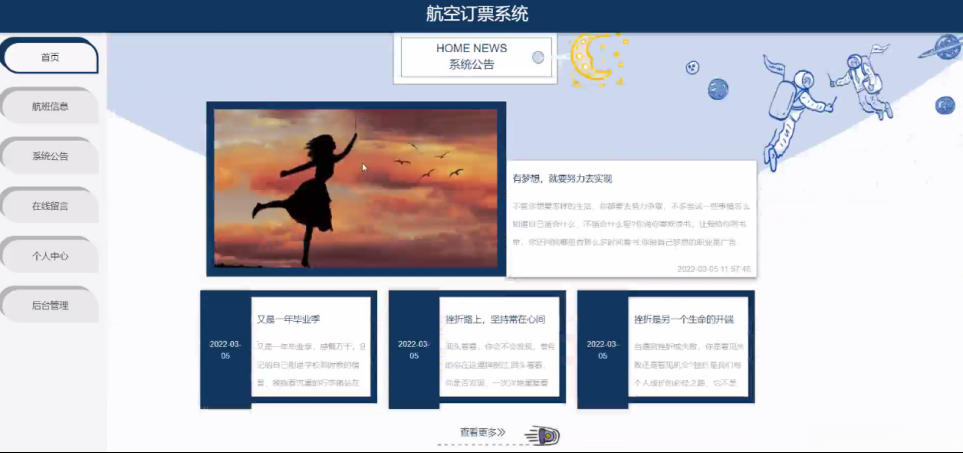Click the HOME NEWS 系统公告 heading box
Viewport: 963px width, 453px height.
click(475, 57)
